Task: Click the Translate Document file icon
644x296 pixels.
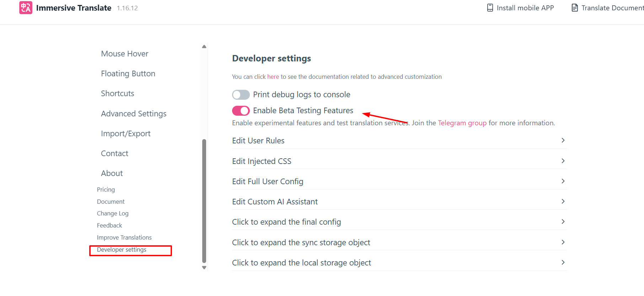Action: [574, 8]
